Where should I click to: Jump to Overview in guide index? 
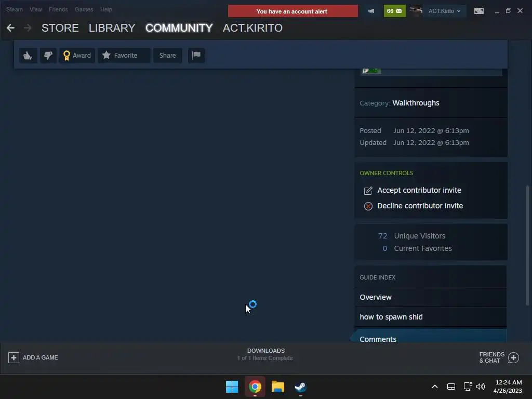431,297
